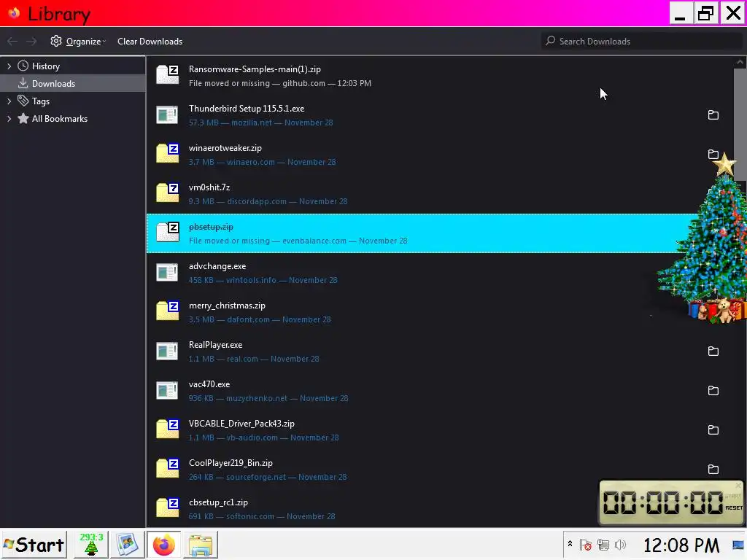Screen dimensions: 747x560
Task: Click the vac470.exe file icon
Action: 167,391
